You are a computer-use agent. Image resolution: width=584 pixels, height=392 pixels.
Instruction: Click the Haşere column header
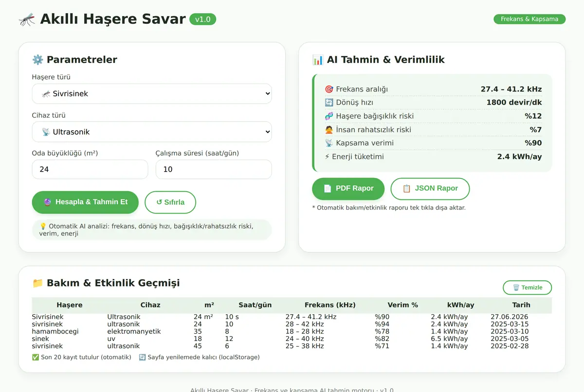coord(70,305)
